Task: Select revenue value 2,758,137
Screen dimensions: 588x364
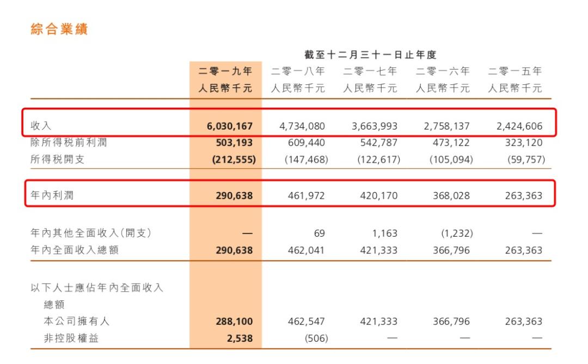Action: (x=447, y=126)
